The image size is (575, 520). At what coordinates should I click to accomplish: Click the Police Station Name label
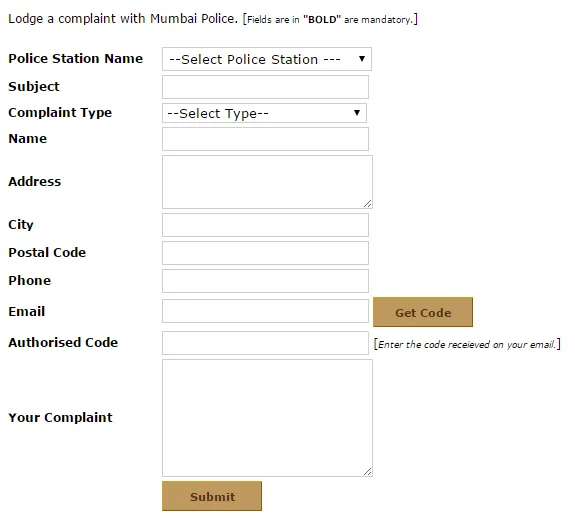pos(76,59)
